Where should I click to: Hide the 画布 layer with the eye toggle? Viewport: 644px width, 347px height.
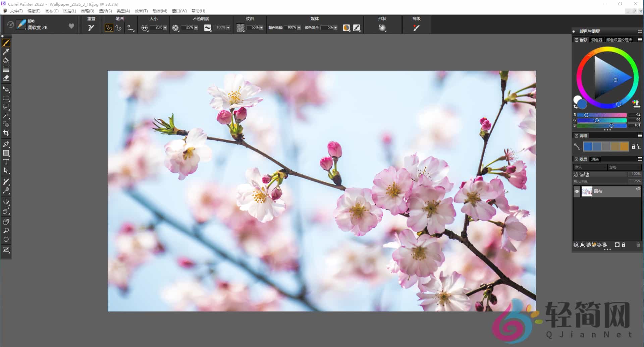click(577, 191)
